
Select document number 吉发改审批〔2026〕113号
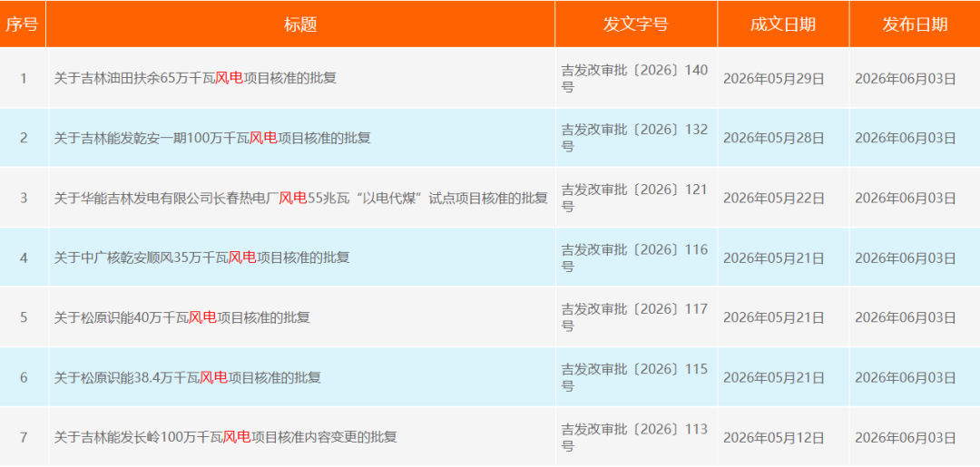pyautogui.click(x=635, y=437)
